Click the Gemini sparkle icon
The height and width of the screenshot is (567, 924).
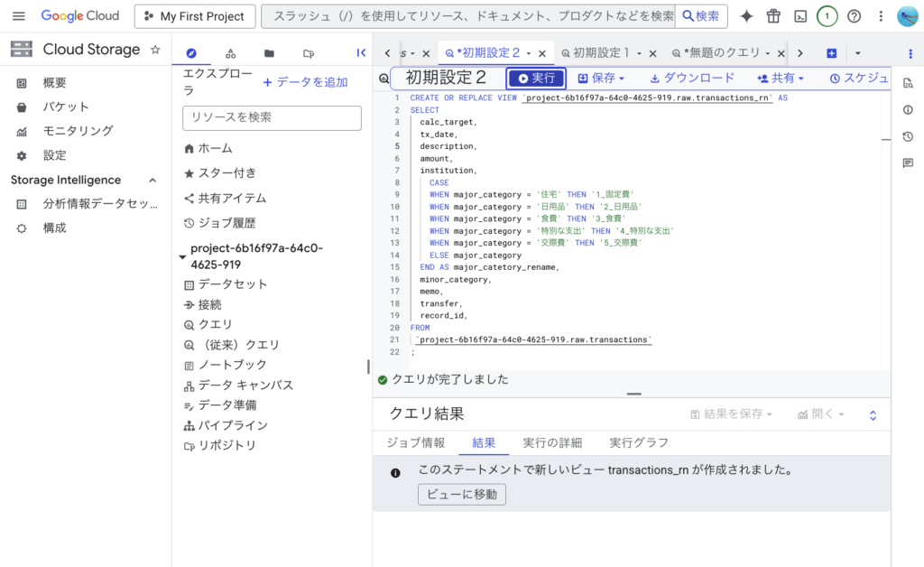[x=746, y=16]
